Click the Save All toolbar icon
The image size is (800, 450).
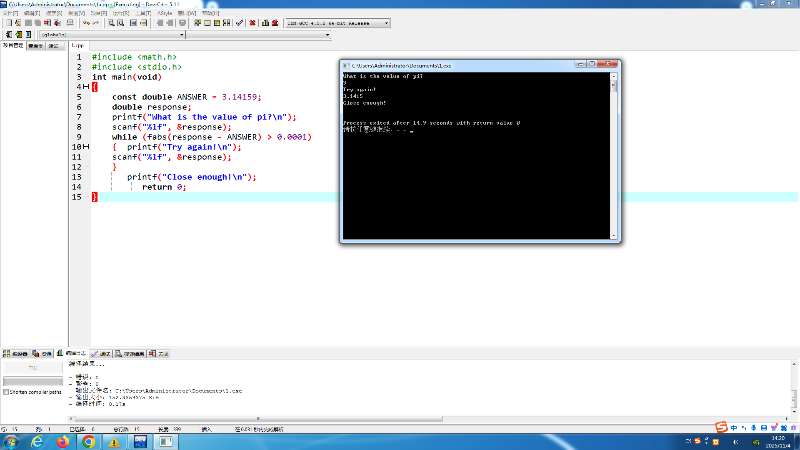[x=38, y=23]
